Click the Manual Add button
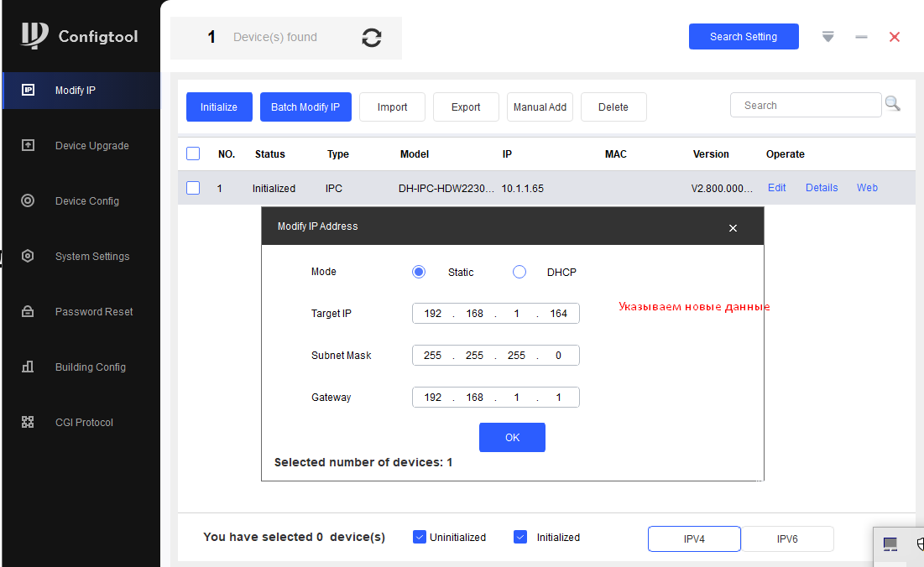This screenshot has width=924, height=567. [x=540, y=107]
